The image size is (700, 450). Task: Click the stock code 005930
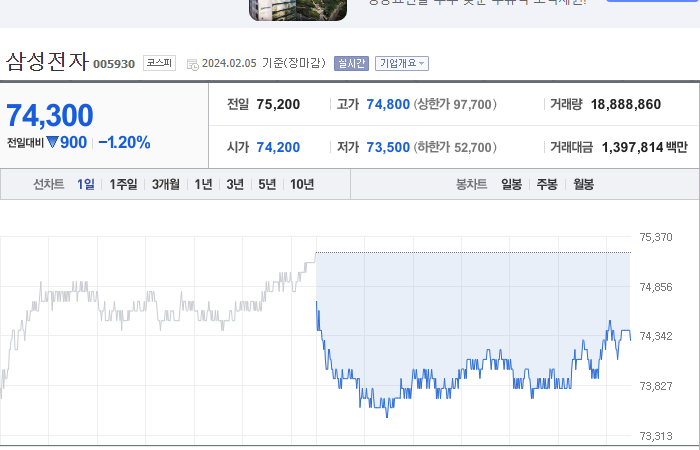pyautogui.click(x=114, y=64)
